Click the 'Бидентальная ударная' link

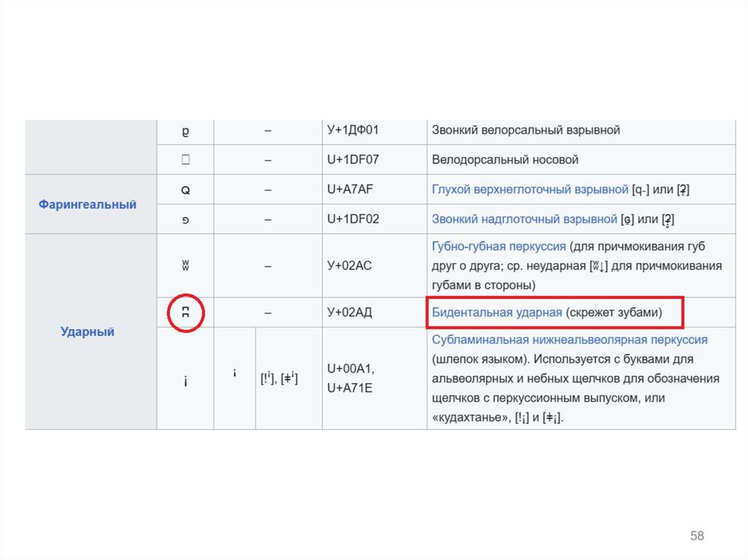coord(497,312)
